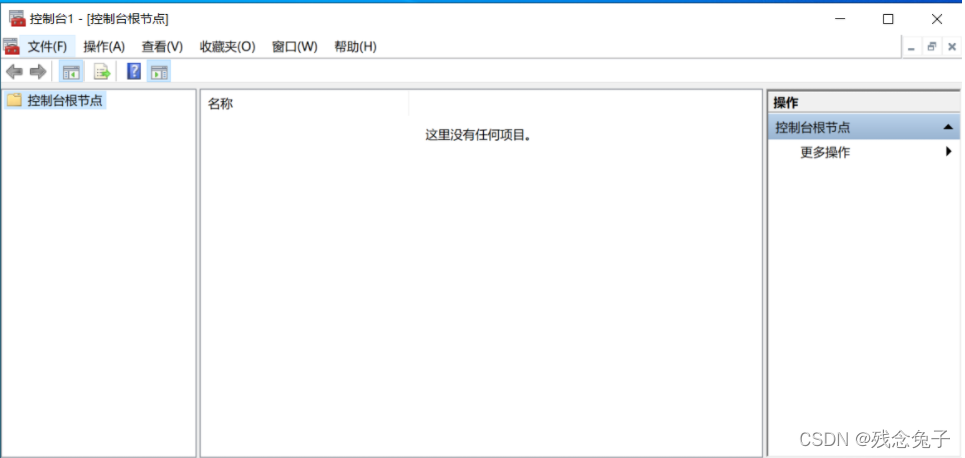Click the Export List toolbar icon
Viewport: 965px width, 458px height.
(102, 72)
